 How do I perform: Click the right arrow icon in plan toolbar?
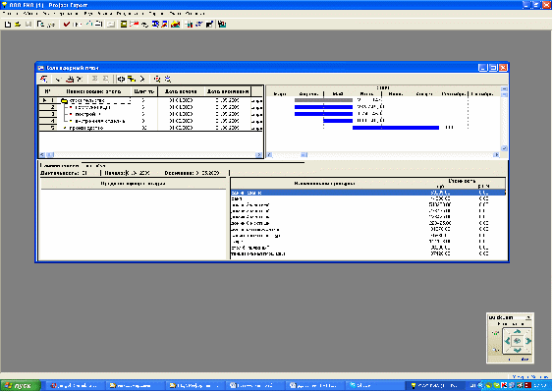point(142,79)
